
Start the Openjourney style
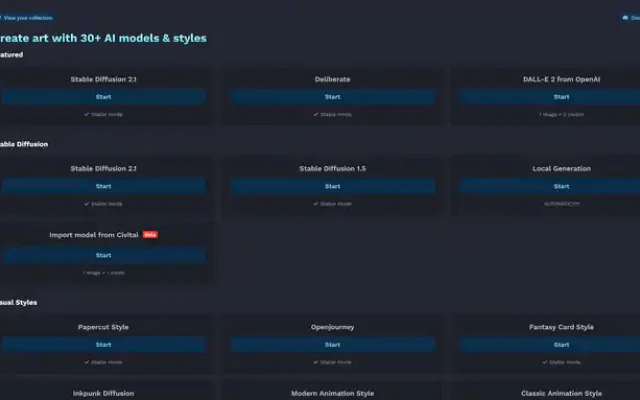(x=332, y=344)
